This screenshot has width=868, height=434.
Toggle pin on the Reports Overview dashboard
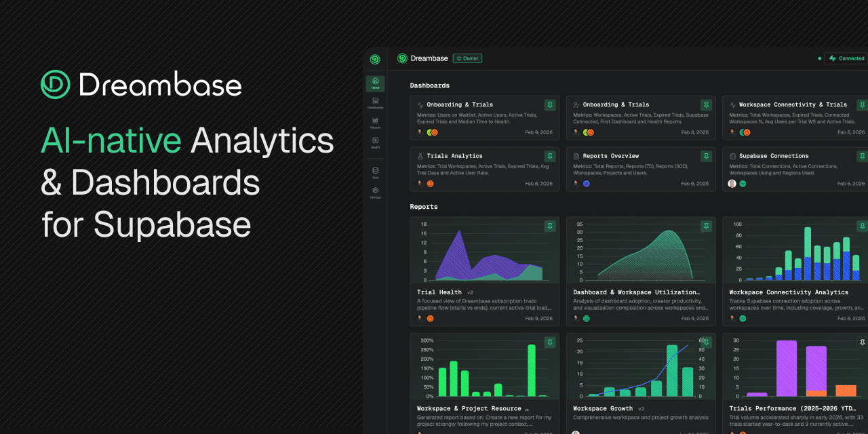(x=706, y=156)
